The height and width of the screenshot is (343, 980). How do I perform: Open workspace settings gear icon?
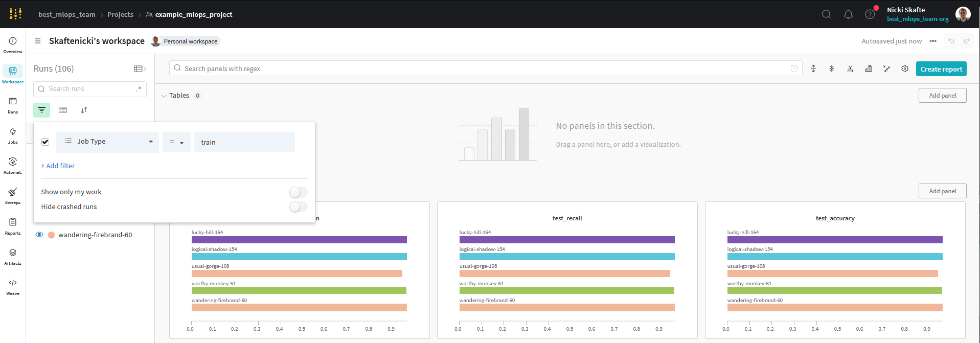pos(904,68)
